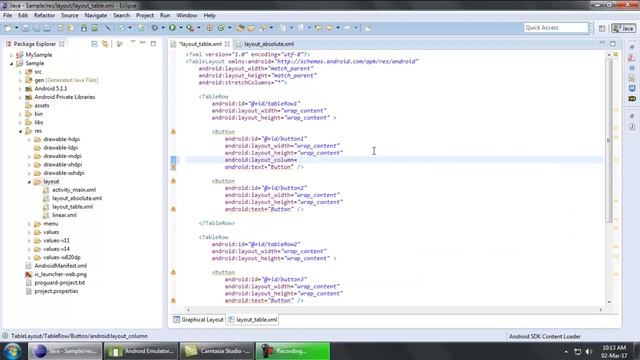The height and width of the screenshot is (360, 640).
Task: Open the Debug configurations dropdown arrow
Action: (x=162, y=28)
